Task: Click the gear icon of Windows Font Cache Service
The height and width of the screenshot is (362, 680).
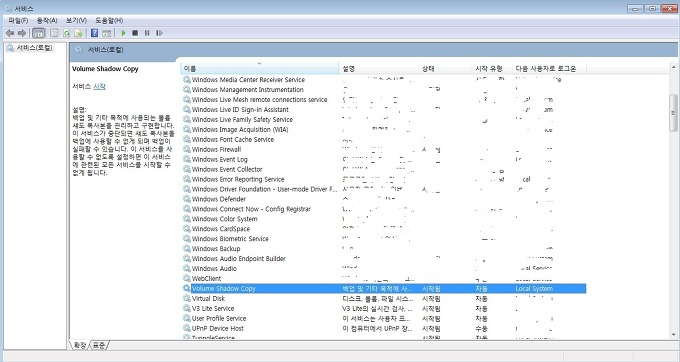Action: 186,139
